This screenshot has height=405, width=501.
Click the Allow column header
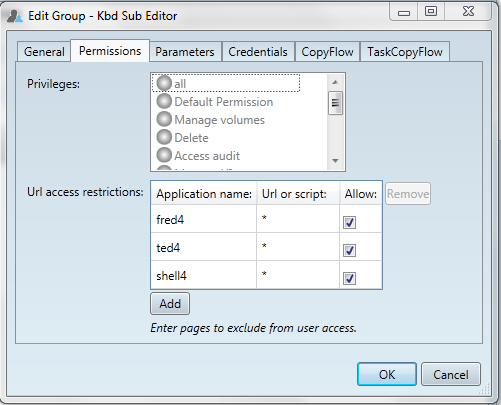pos(361,194)
